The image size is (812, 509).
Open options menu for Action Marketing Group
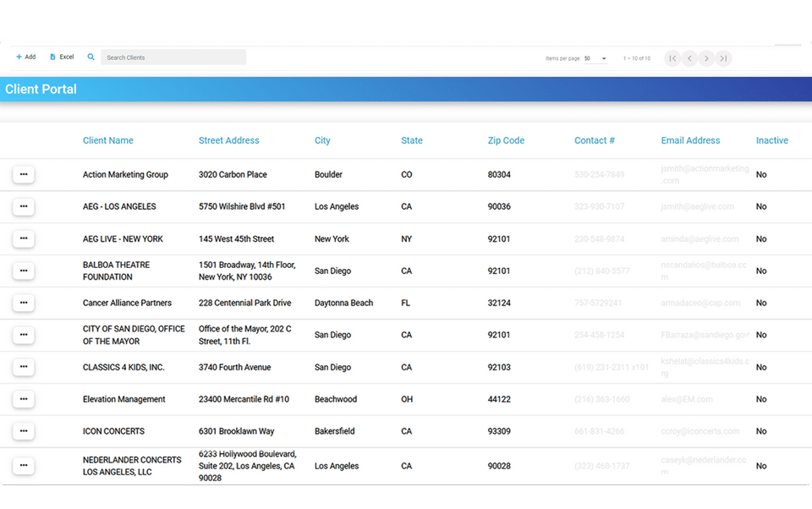pyautogui.click(x=24, y=174)
